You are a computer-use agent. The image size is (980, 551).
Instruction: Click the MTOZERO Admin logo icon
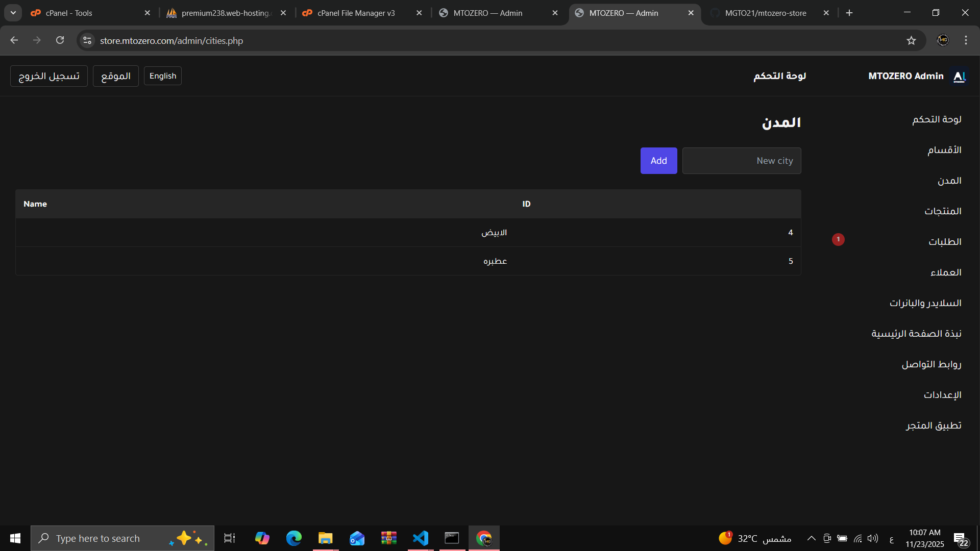(x=960, y=76)
